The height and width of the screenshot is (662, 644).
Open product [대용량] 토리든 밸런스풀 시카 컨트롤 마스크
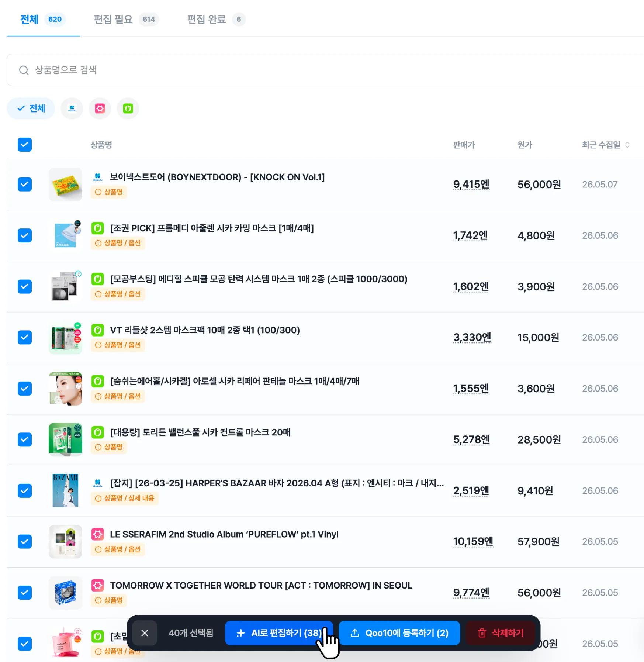200,432
